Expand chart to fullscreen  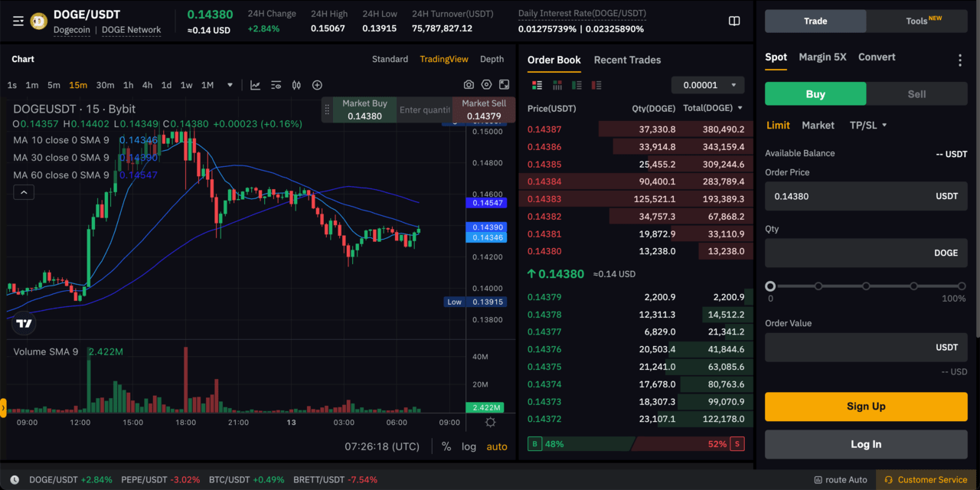coord(504,85)
